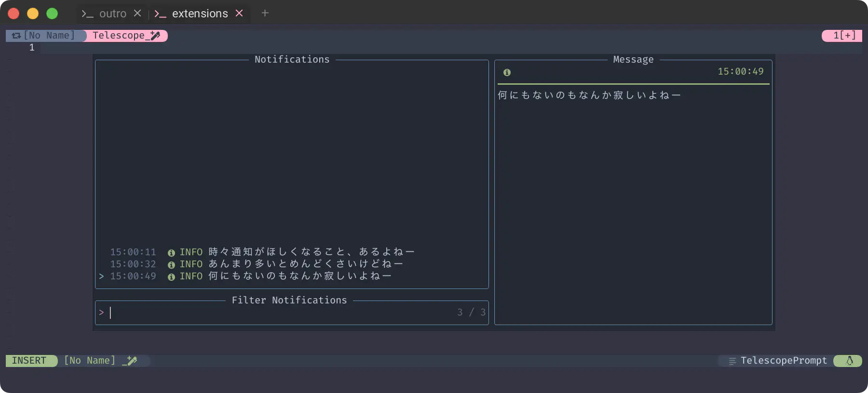Click the Filter Notifications title
The image size is (868, 393).
coord(289,300)
